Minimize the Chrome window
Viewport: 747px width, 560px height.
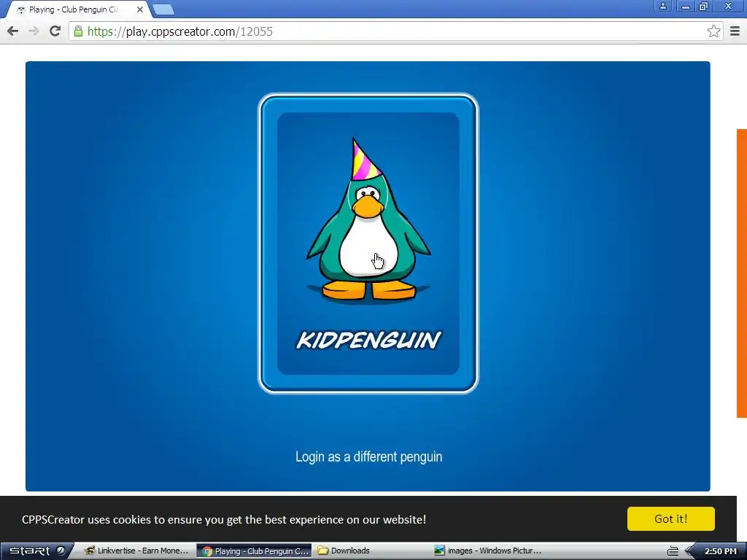(686, 6)
